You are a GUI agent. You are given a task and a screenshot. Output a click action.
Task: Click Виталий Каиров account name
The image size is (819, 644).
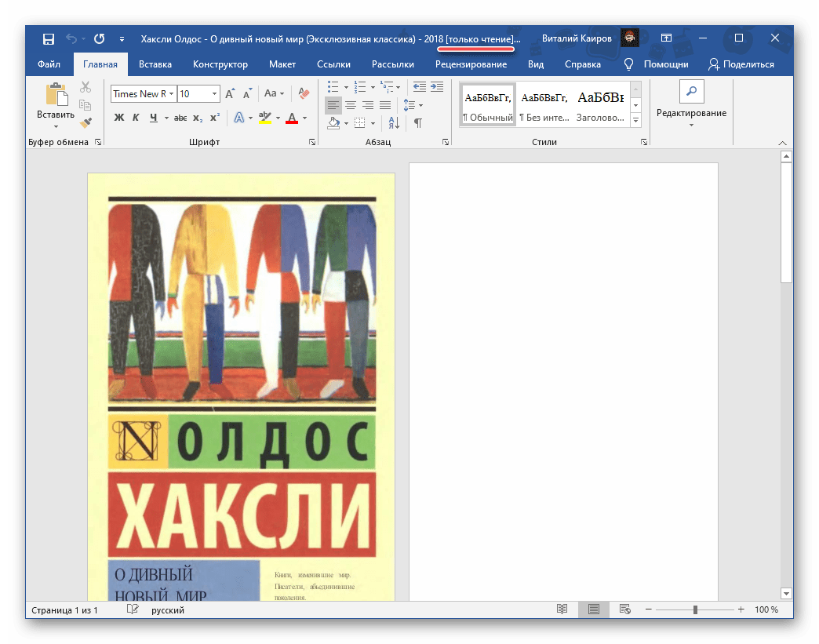click(x=577, y=38)
